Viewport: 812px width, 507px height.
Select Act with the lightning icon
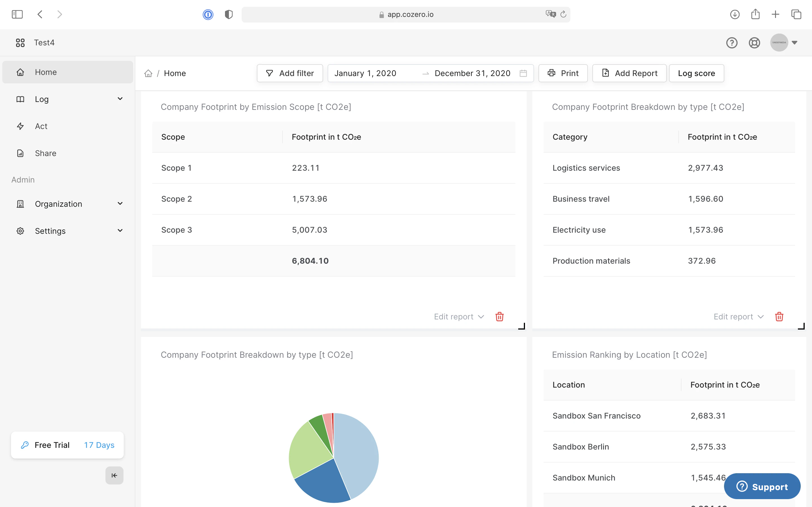41,126
